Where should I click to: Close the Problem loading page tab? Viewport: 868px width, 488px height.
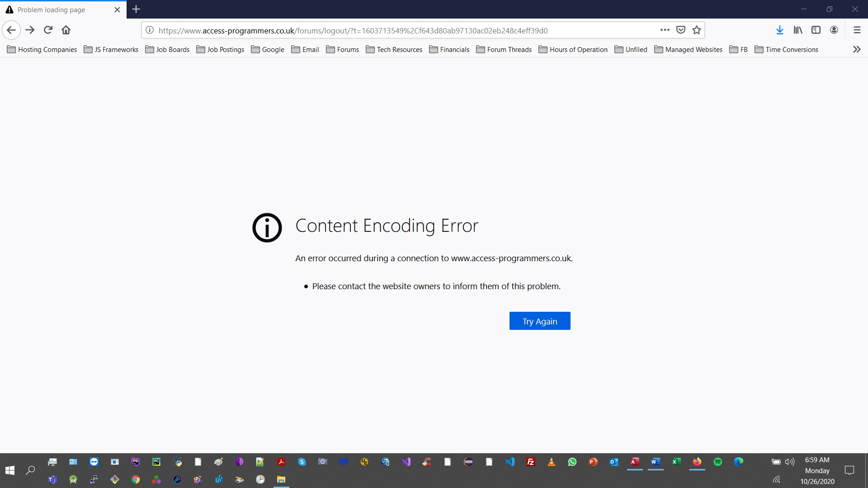[117, 9]
